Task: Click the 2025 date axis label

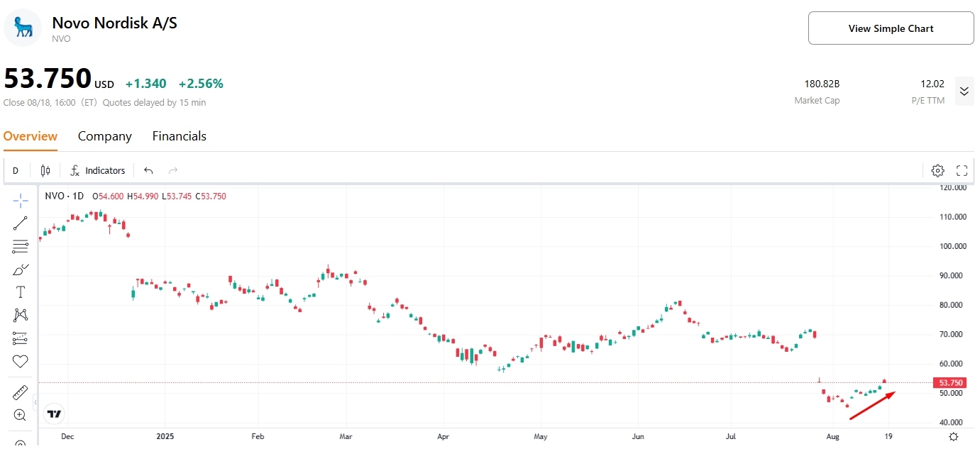Action: click(165, 437)
